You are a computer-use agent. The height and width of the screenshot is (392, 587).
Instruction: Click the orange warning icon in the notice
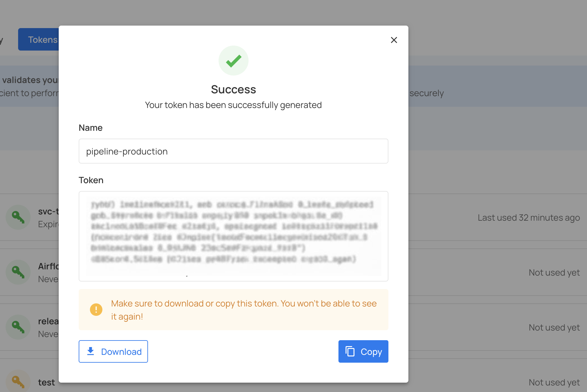coord(96,309)
